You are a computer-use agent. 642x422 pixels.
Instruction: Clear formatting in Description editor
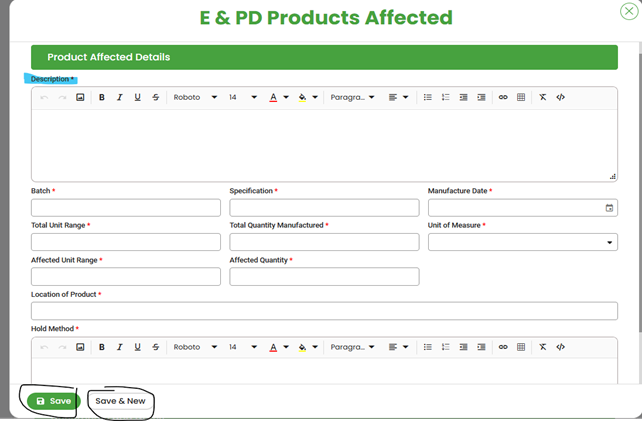[543, 97]
